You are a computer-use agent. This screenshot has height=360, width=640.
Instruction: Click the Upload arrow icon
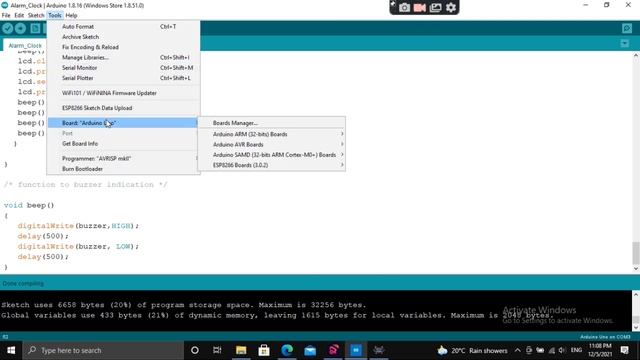(x=20, y=28)
